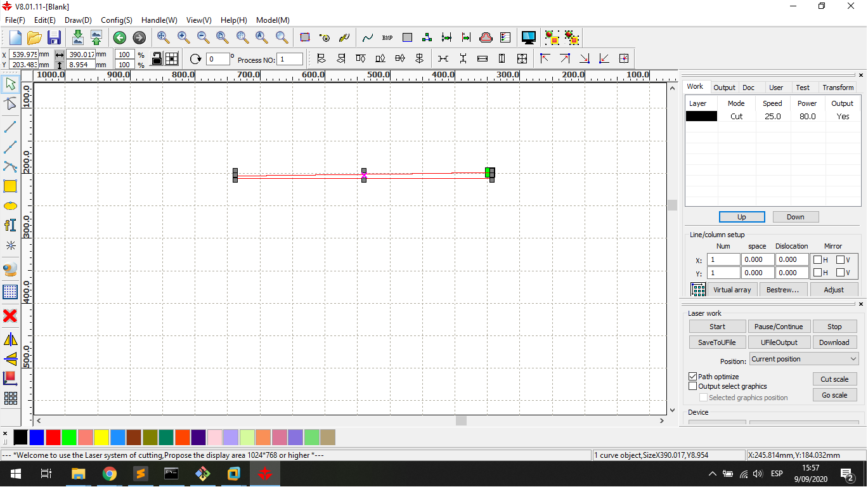The width and height of the screenshot is (868, 487).
Task: Switch to the Transform tab
Action: (x=838, y=88)
